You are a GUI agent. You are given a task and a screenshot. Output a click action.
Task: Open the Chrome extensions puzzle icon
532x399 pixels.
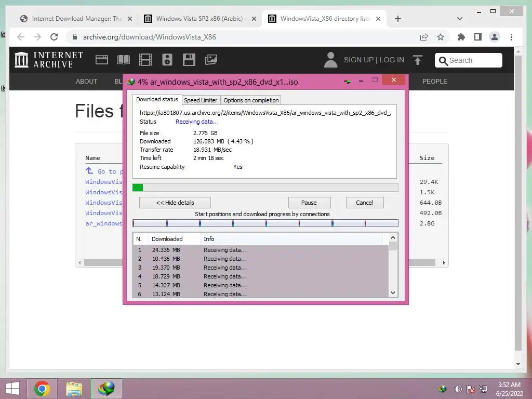(x=461, y=37)
